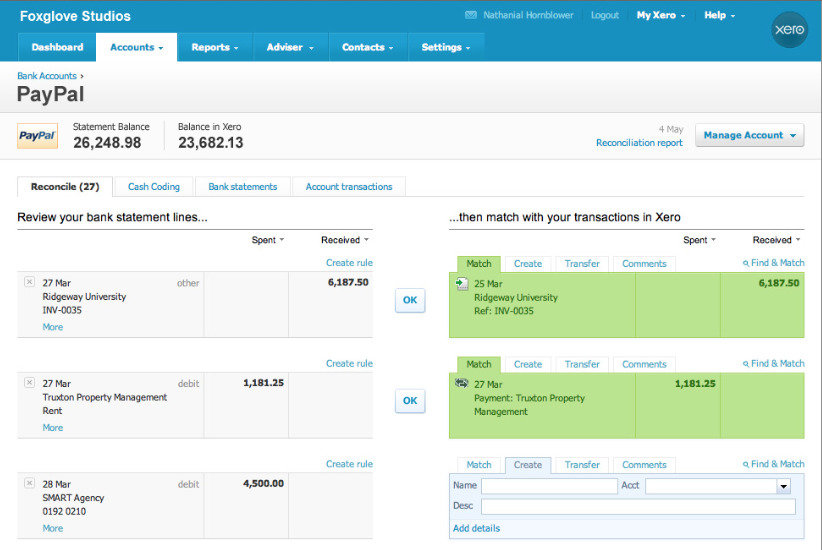Select Match tab for the Truxton line
Screen dimensions: 822x550
479,364
